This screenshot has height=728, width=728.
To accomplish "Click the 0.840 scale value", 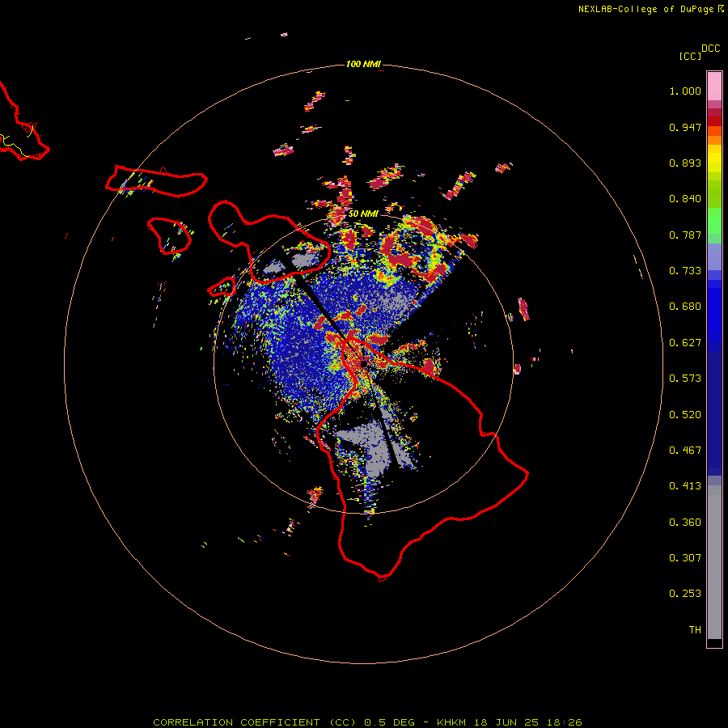I will tap(685, 199).
